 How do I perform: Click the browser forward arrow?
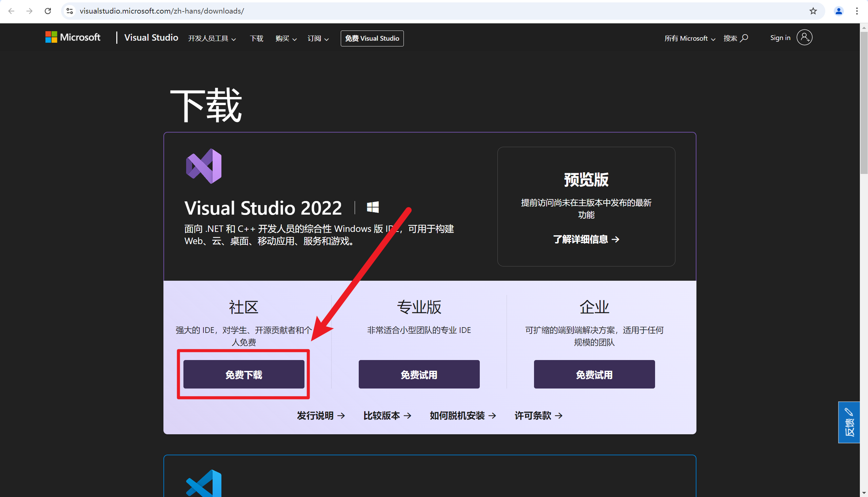coord(29,11)
